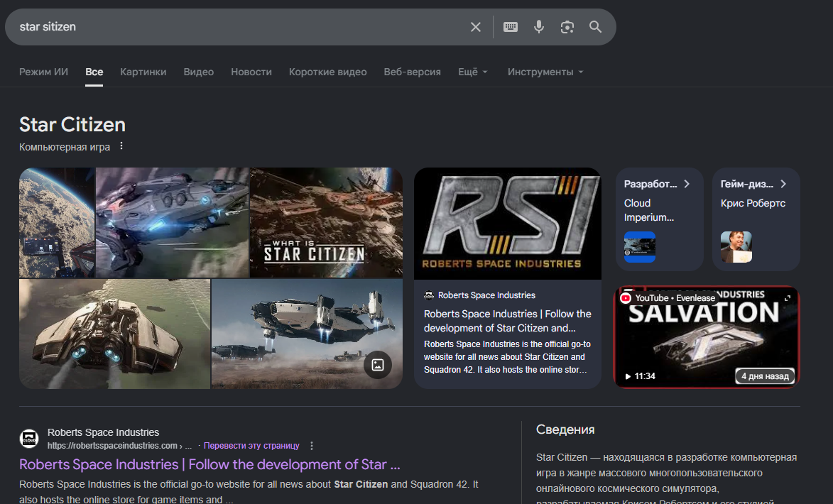The height and width of the screenshot is (504, 833).
Task: Open the Earth from orbit thumbnail
Action: click(57, 222)
